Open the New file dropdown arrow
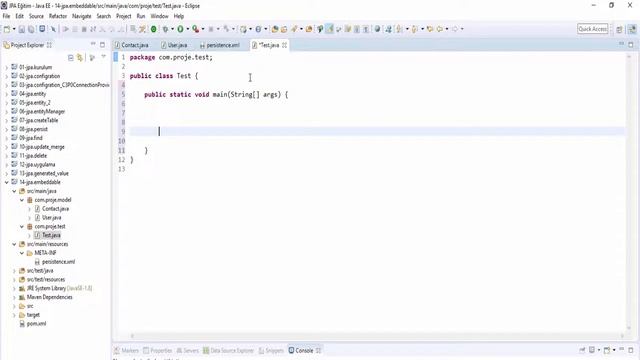Viewport: 640px width, 360px height. (x=14, y=29)
